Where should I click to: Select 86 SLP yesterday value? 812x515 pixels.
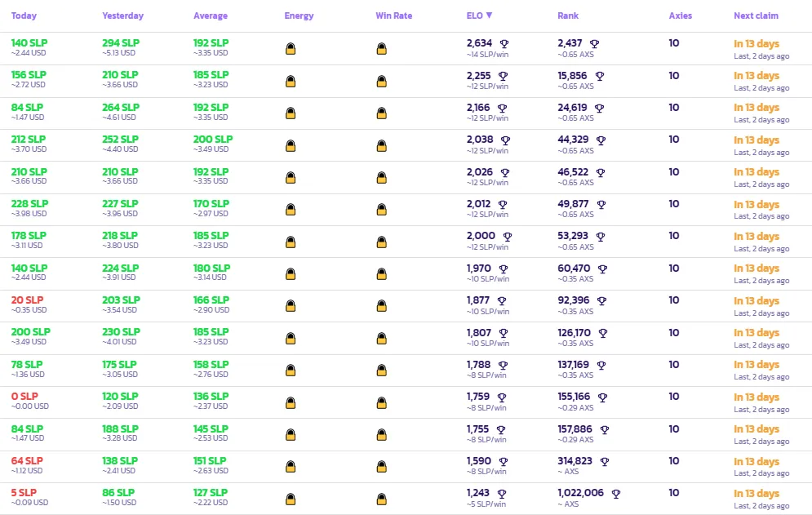pyautogui.click(x=118, y=493)
